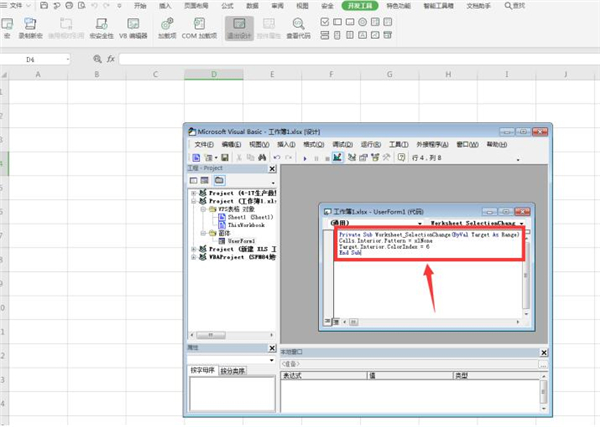Close the Project explorer panel
Image resolution: width=600 pixels, height=427 pixels.
(270, 169)
